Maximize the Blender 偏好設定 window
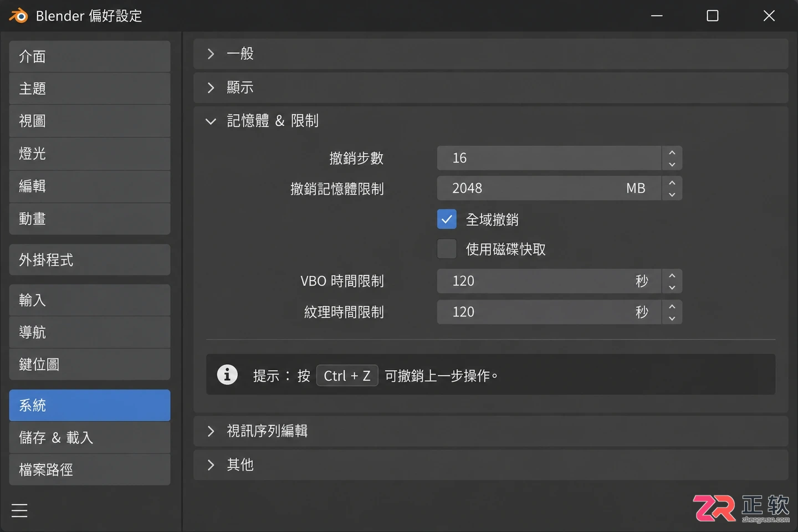 coord(713,16)
